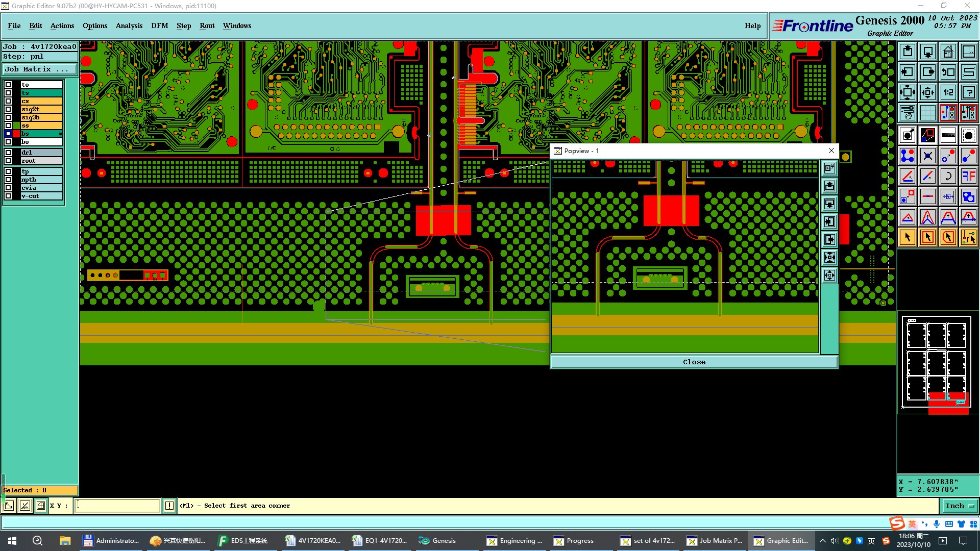Click the question mark query icon
Screen dimensions: 980x551
tap(968, 92)
